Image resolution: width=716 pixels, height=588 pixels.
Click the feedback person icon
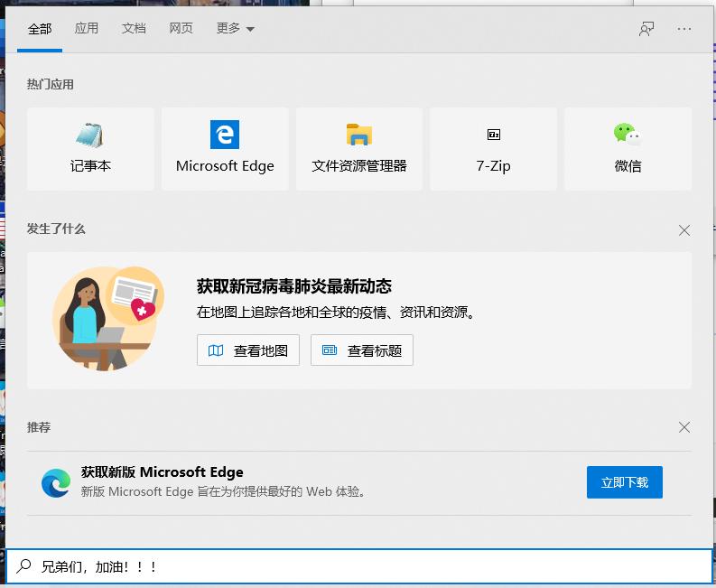click(646, 29)
